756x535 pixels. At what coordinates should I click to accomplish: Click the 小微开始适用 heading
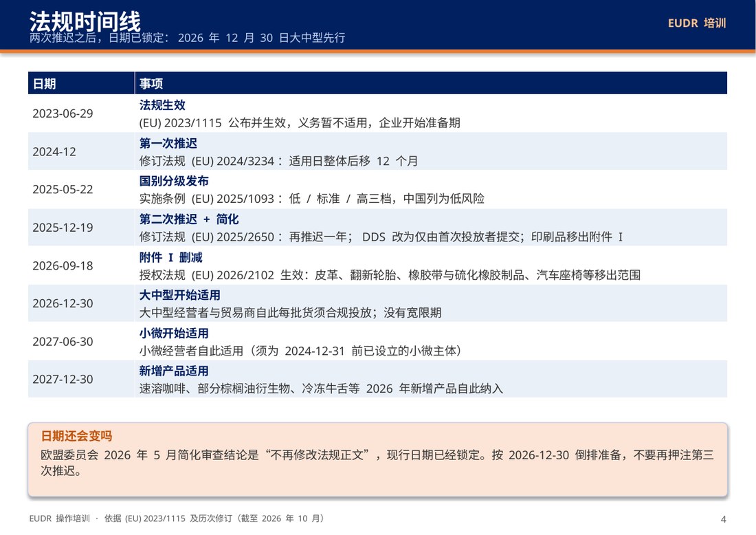[x=174, y=333]
